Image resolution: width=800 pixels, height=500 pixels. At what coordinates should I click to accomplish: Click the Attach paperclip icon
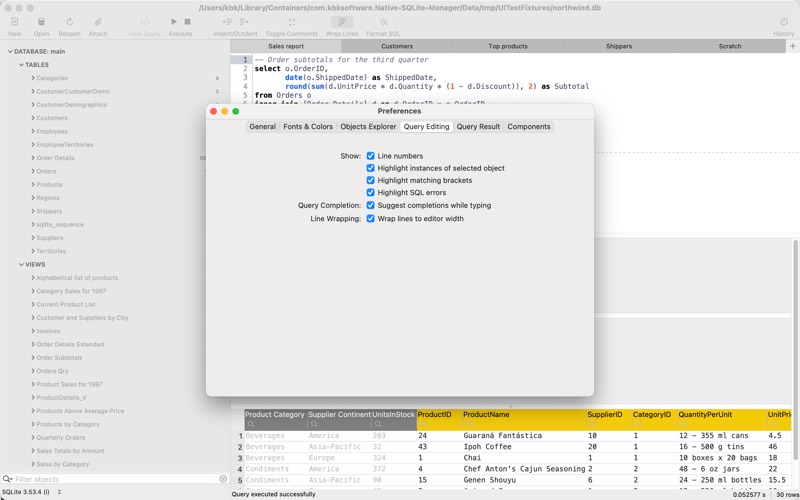[x=98, y=22]
